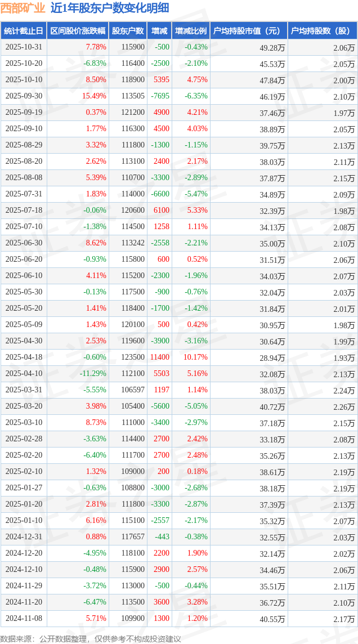
Task: Click the 户均持股数（股） column header
Action: pyautogui.click(x=322, y=31)
